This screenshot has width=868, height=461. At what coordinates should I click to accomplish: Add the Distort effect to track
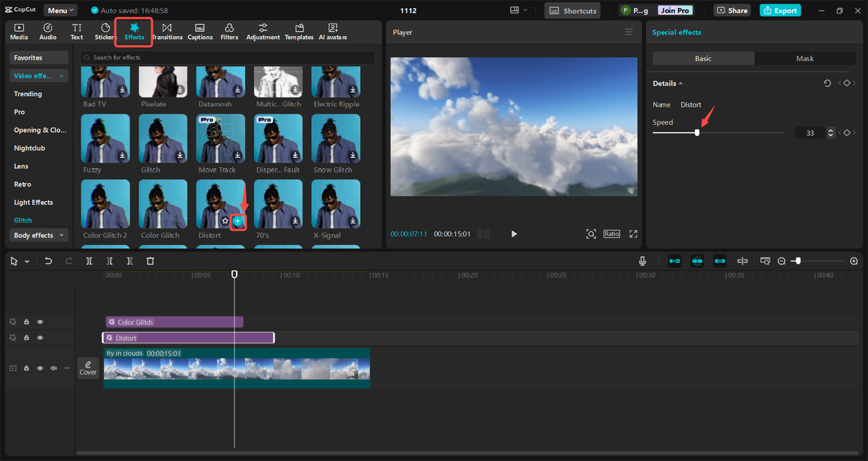pos(237,221)
